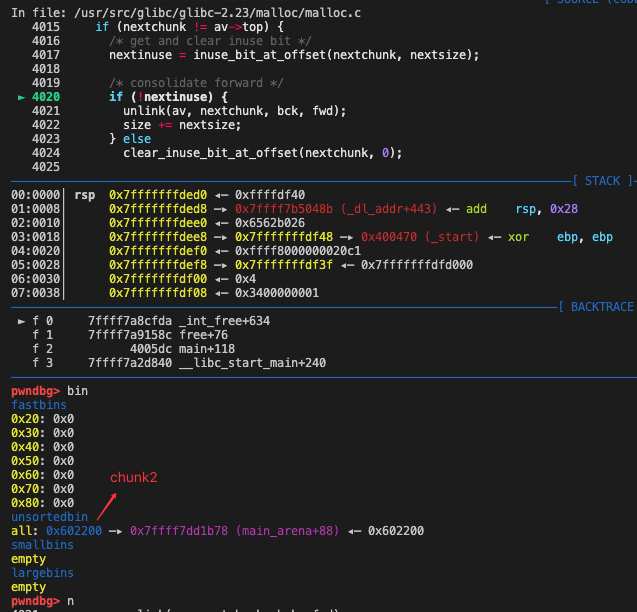Screen dimensions: 637x612
Task: Click stack value 0xffff8000000020c1
Action: 298,251
